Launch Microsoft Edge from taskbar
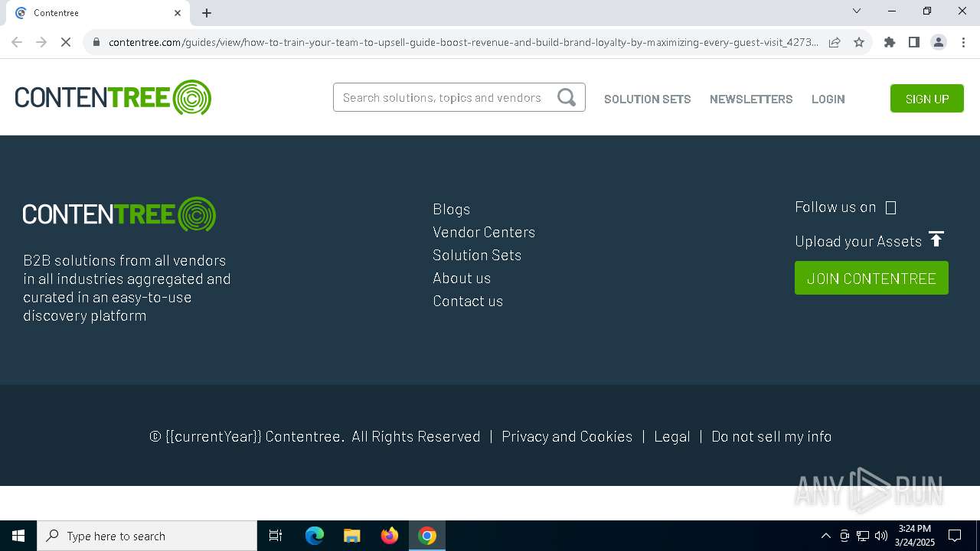Image resolution: width=980 pixels, height=551 pixels. pos(315,536)
